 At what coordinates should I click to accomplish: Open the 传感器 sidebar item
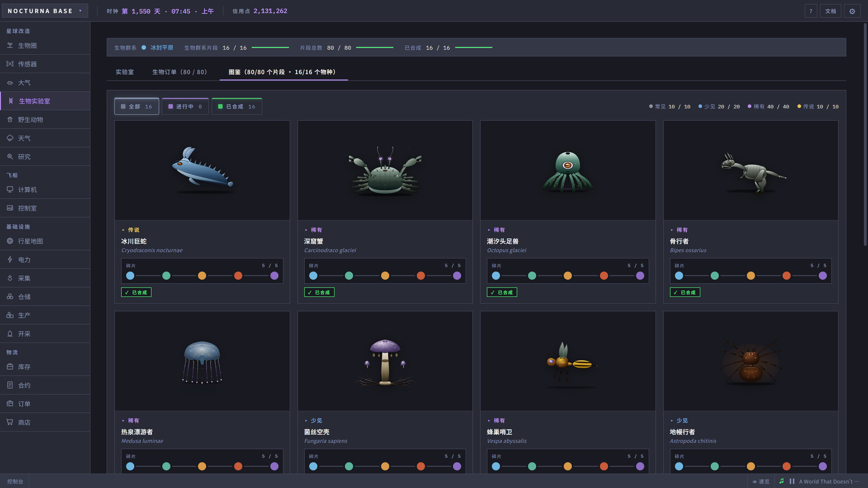(x=45, y=64)
